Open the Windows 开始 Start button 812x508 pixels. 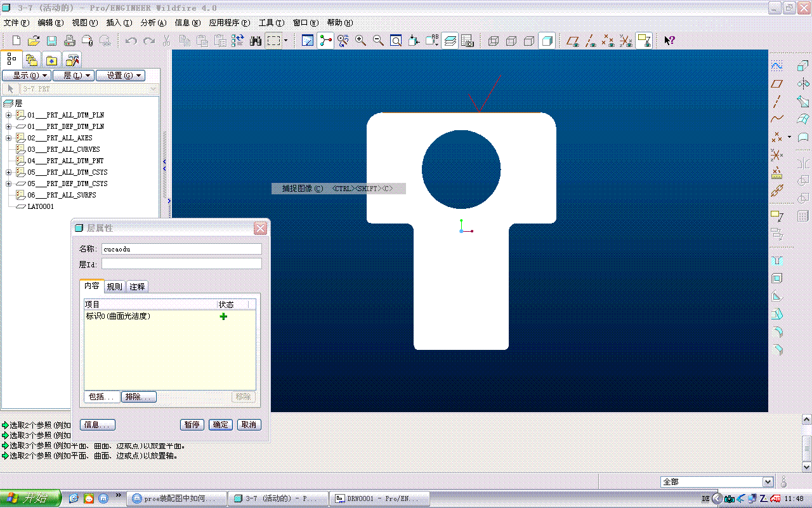[30, 498]
